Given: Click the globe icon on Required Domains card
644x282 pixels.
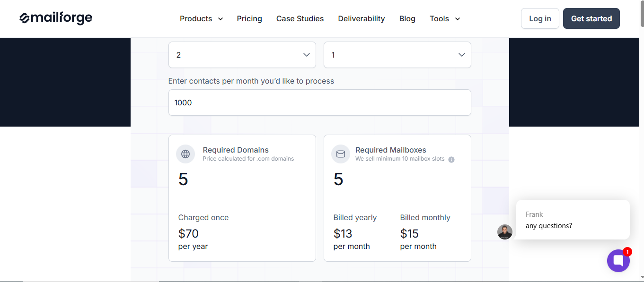Looking at the screenshot, I should click(185, 154).
